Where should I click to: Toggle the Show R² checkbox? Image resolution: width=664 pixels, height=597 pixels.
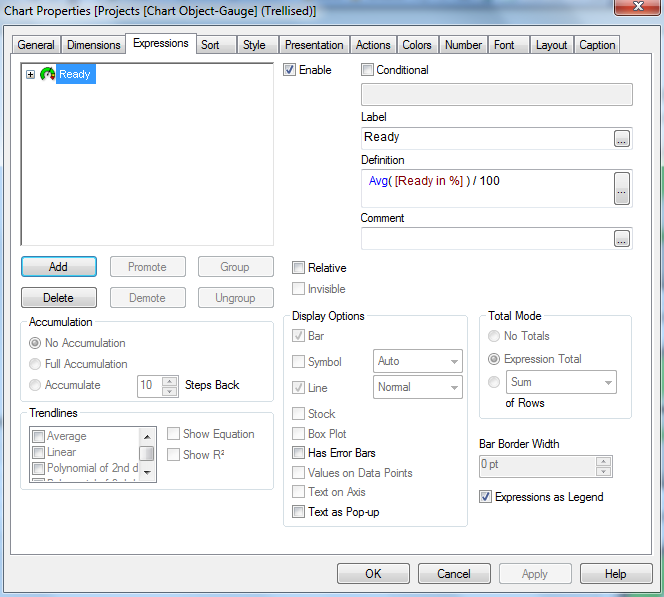[x=173, y=454]
